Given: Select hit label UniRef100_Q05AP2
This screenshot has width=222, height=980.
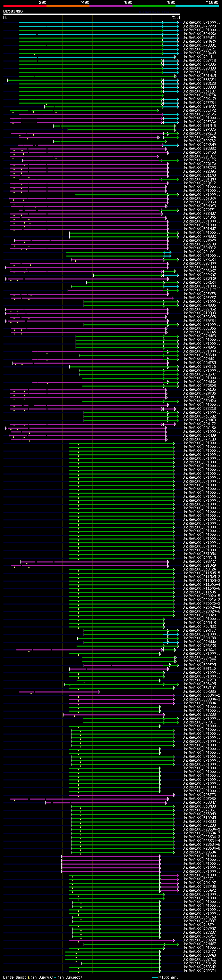Looking at the screenshot, I should click(x=199, y=890).
